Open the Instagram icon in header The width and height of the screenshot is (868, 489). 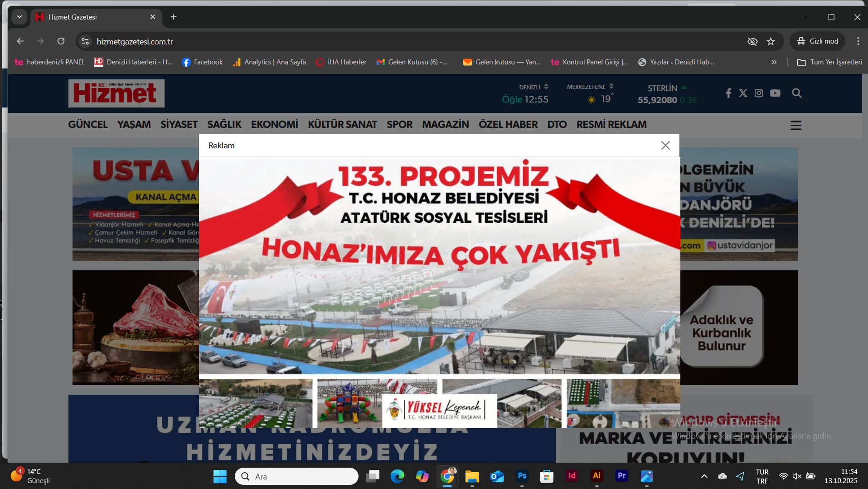pos(759,93)
